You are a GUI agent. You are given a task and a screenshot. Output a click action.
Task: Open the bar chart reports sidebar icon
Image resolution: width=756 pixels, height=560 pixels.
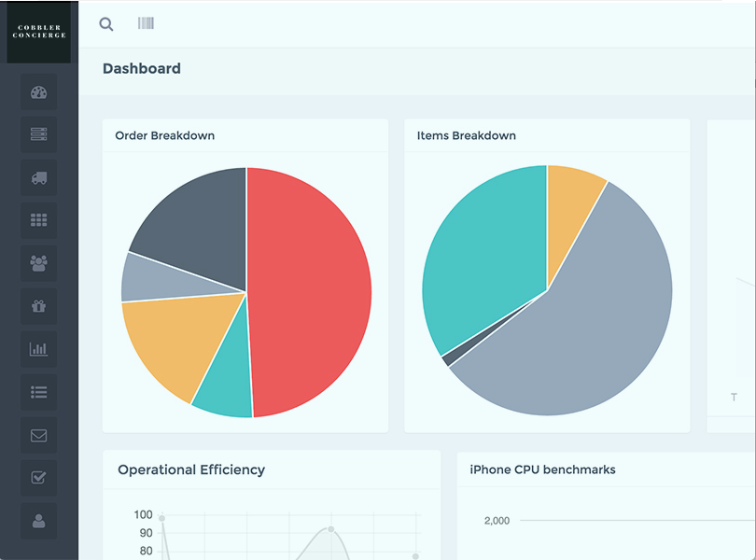(x=39, y=349)
